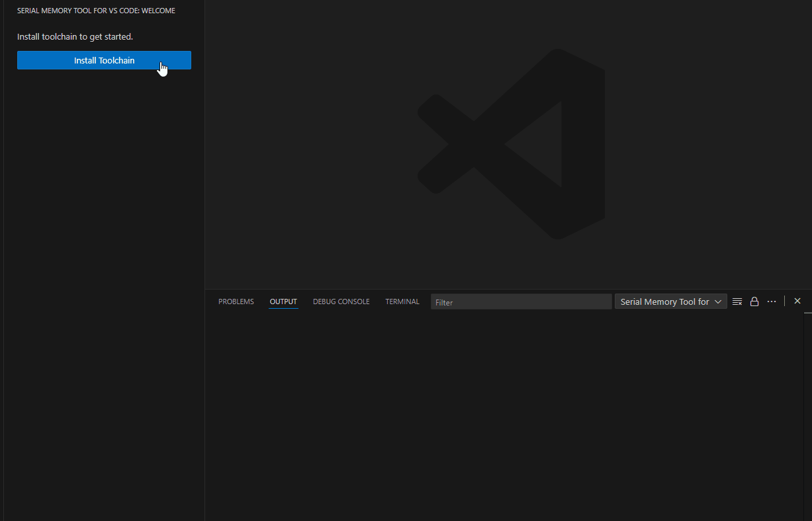Screen dimensions: 812x521
Task: Switch to the Terminal tab
Action: click(x=402, y=301)
